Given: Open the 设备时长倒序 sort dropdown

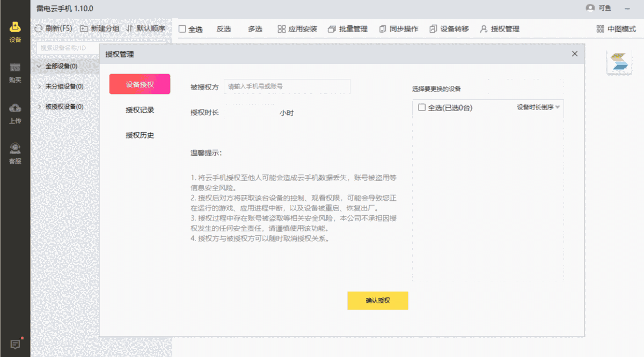Looking at the screenshot, I should coord(538,107).
